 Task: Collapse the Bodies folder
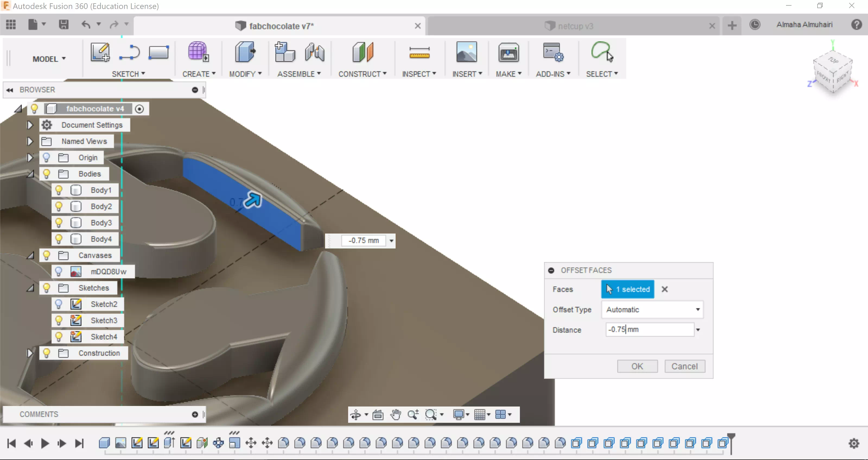coord(30,174)
